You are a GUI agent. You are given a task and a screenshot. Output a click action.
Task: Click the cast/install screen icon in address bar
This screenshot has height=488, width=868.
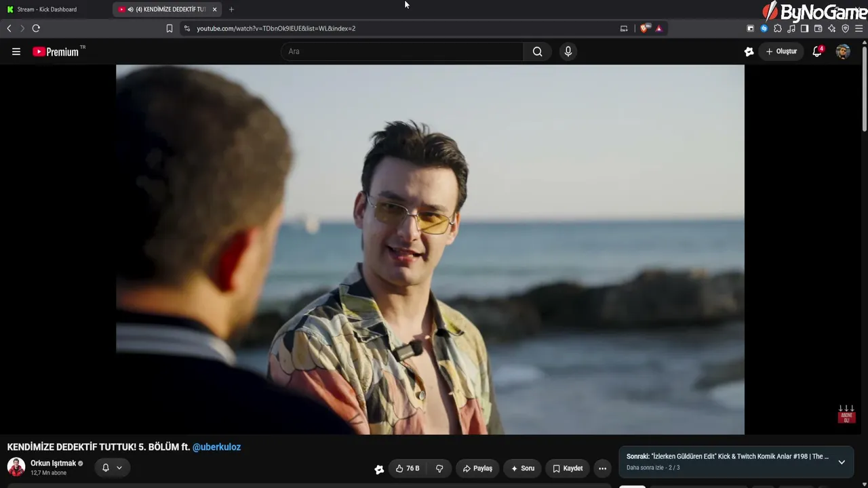click(624, 28)
